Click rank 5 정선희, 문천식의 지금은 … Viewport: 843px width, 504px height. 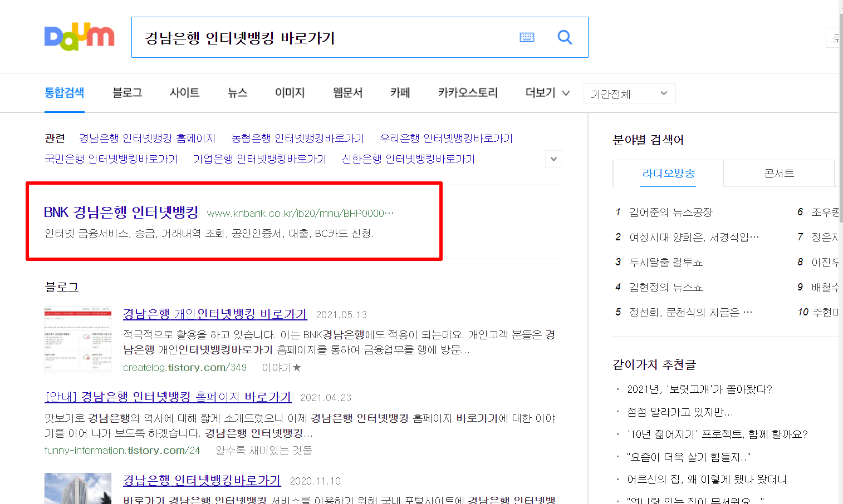coord(690,313)
